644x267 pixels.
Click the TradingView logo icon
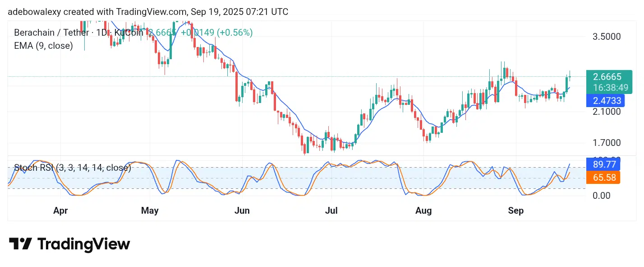20,244
